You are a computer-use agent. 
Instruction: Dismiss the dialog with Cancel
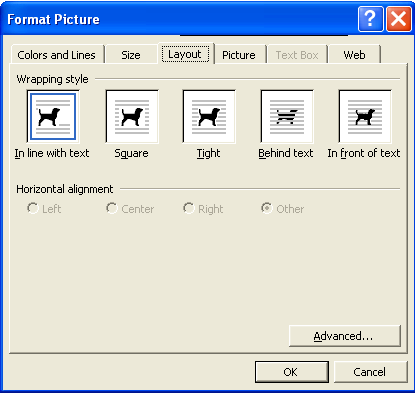(370, 372)
